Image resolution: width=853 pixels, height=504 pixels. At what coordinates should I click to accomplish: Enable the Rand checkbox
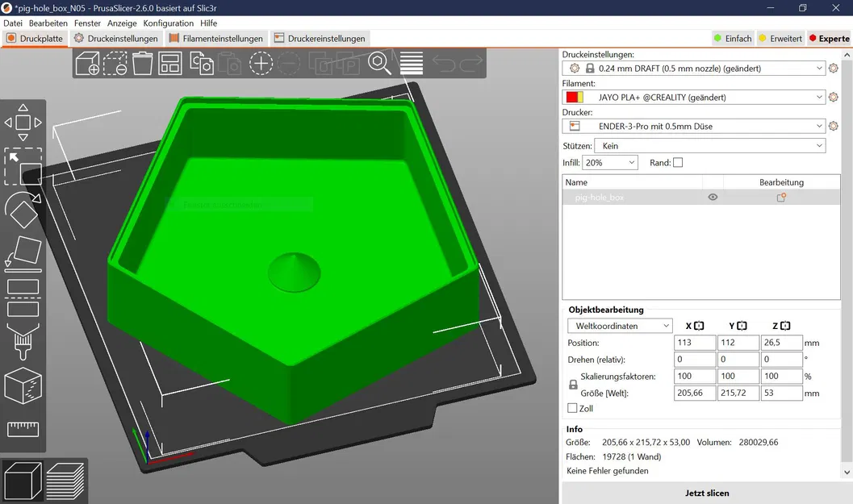point(677,162)
